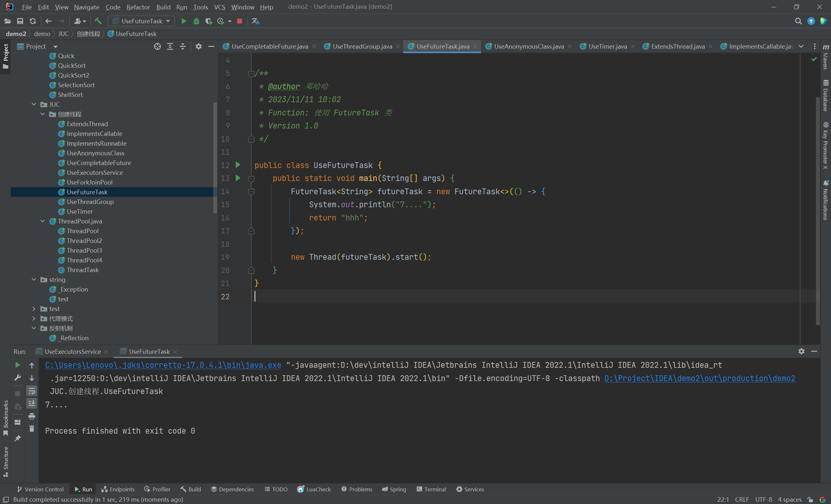Hide the Project panel with minus icon
The image size is (831, 504).
[211, 46]
